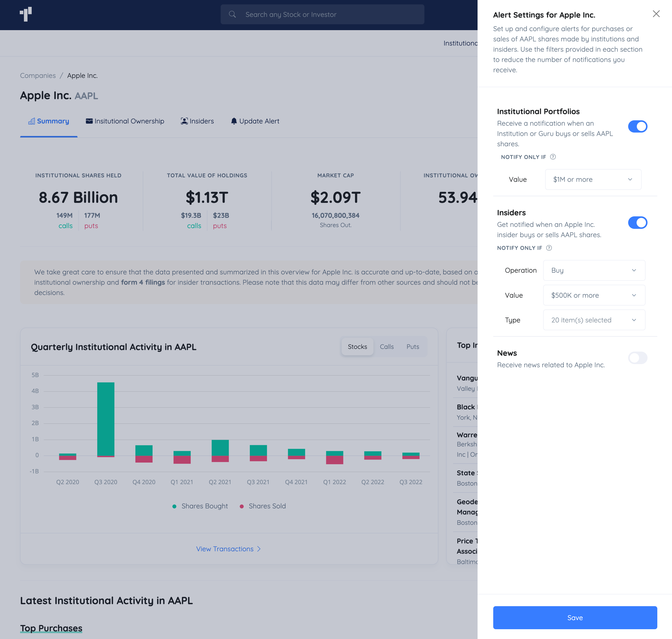Open the Update Alert tab
This screenshot has width=672, height=639.
255,121
